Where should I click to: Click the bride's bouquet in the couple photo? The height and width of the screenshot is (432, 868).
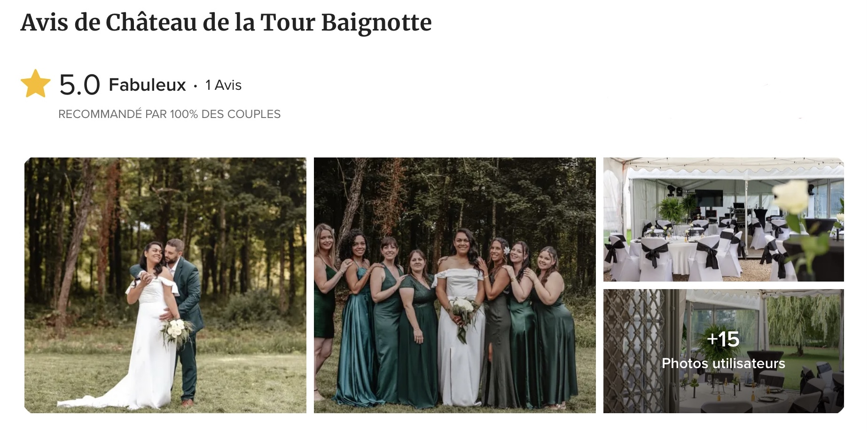pyautogui.click(x=177, y=331)
